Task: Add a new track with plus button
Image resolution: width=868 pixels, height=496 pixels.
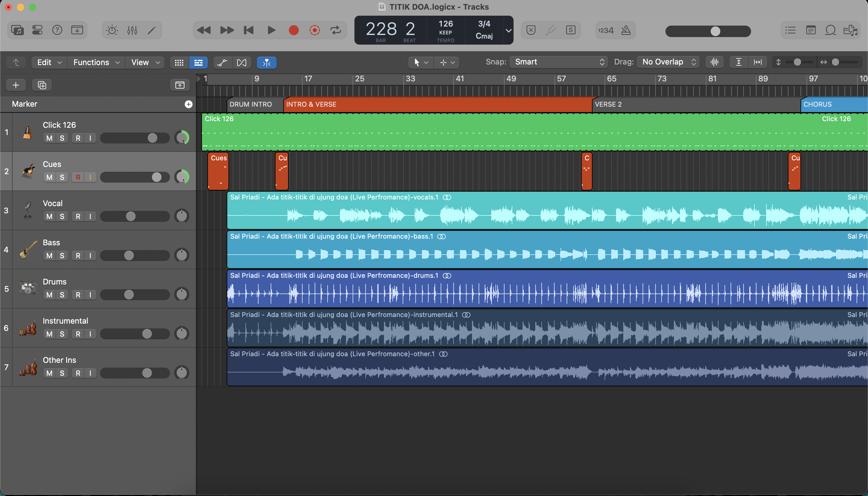Action: 16,85
